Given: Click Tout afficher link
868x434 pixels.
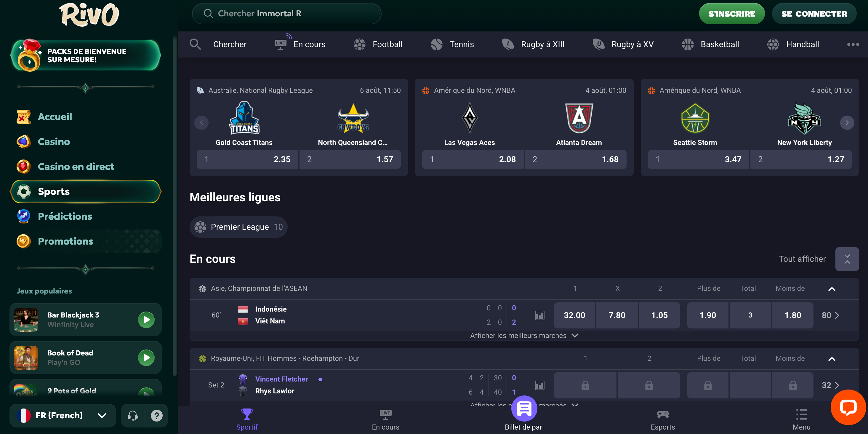Looking at the screenshot, I should tap(802, 259).
